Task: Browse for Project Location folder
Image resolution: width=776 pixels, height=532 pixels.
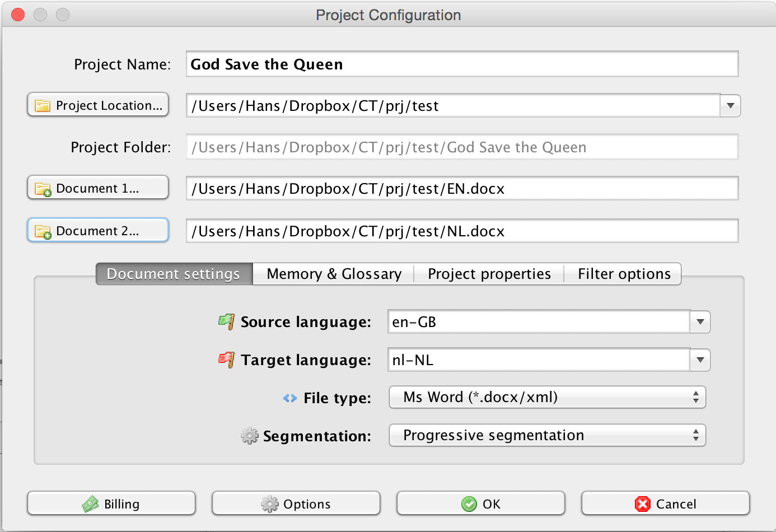Action: (98, 105)
